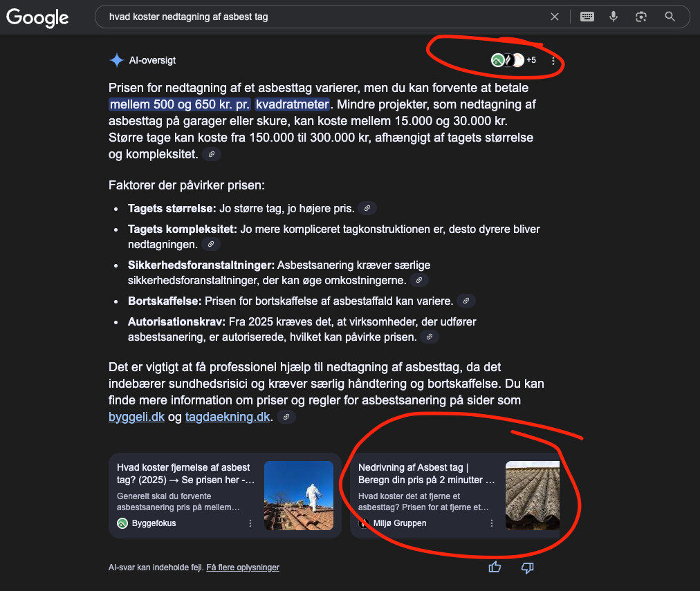700x591 pixels.
Task: Open the on-screen keyboard input tool
Action: pyautogui.click(x=587, y=17)
